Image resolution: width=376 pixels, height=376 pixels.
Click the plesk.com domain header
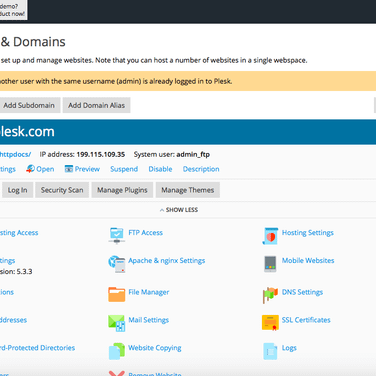coord(188,132)
